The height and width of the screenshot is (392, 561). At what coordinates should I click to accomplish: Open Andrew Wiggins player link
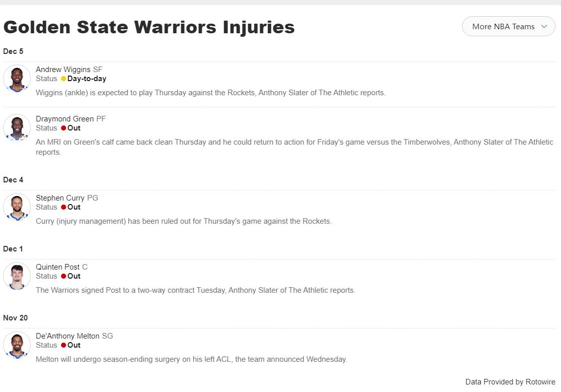click(63, 70)
